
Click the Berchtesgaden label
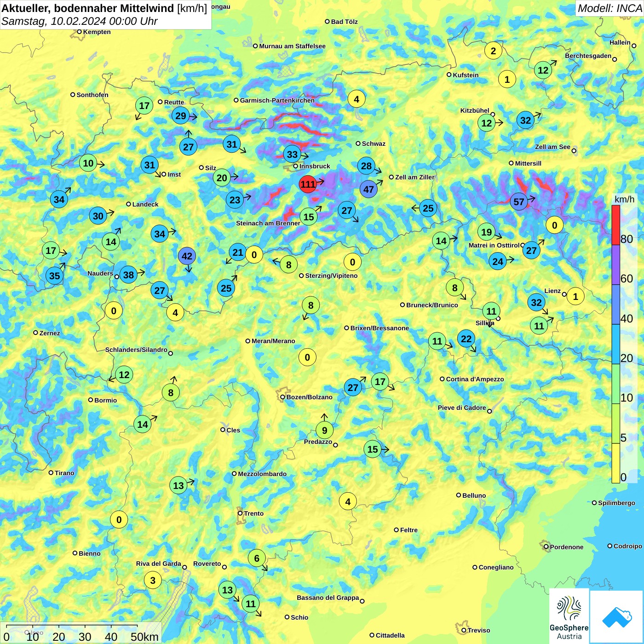(x=588, y=56)
